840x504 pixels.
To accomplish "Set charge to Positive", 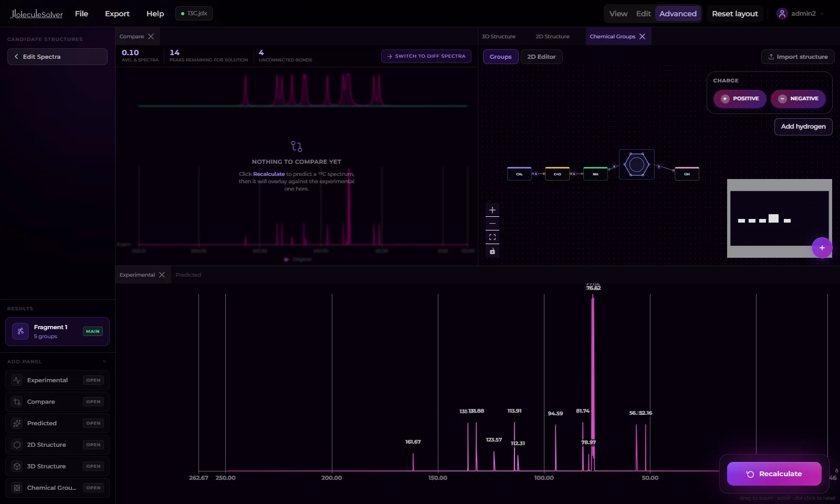I will point(739,99).
